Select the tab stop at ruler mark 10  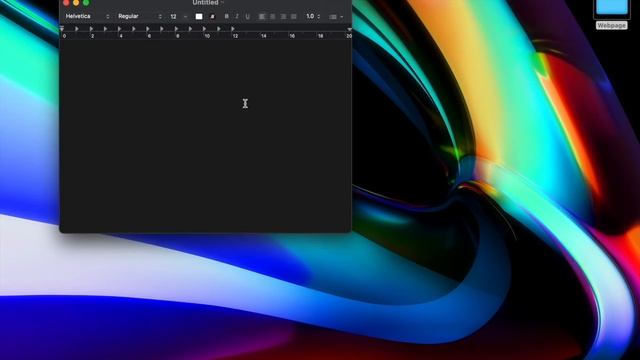[204, 29]
